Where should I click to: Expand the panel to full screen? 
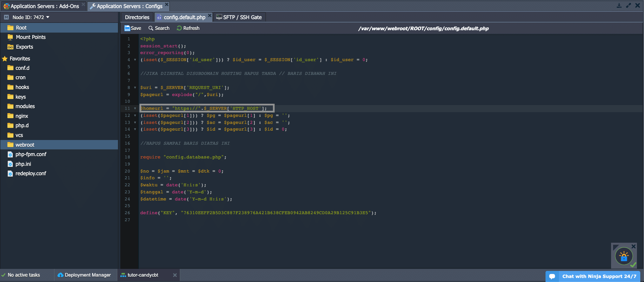628,5
